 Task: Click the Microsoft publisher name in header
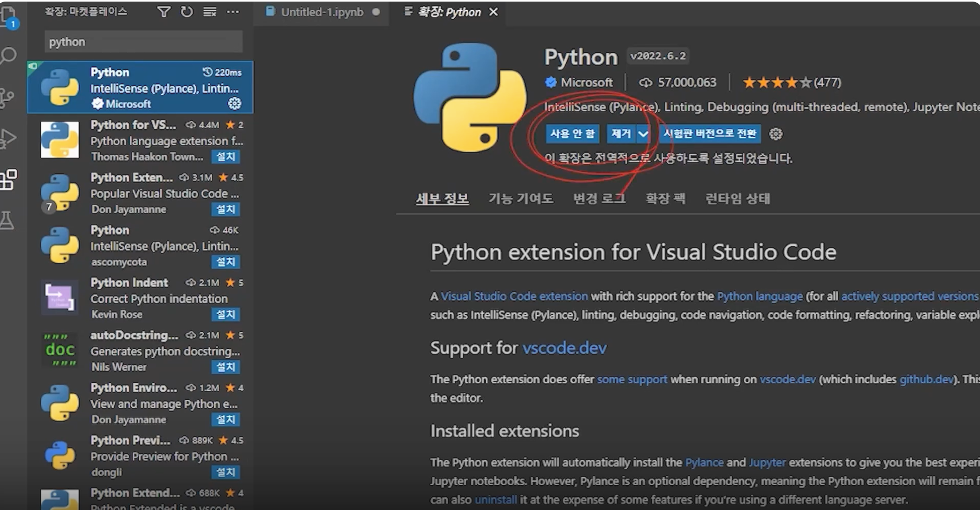click(x=586, y=83)
